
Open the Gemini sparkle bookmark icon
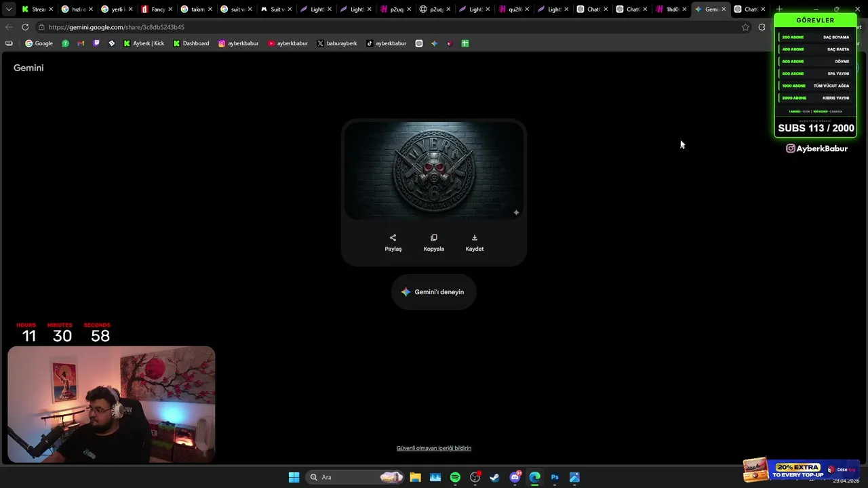click(x=434, y=43)
